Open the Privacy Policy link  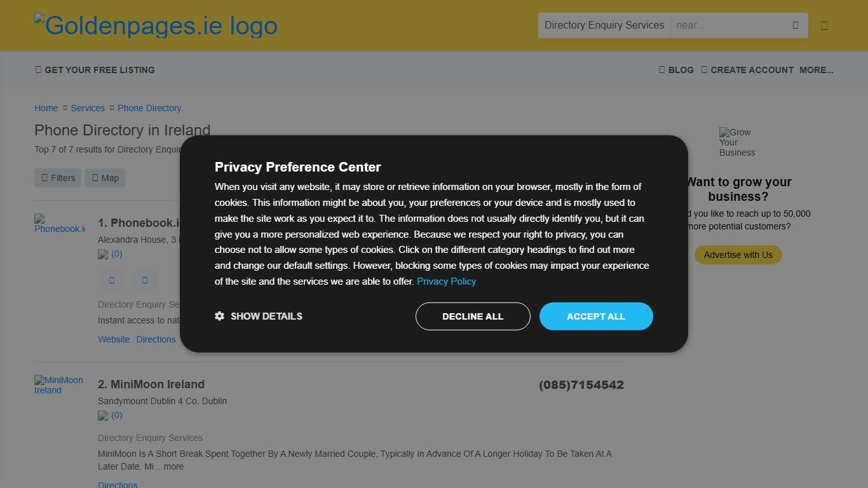pos(446,281)
